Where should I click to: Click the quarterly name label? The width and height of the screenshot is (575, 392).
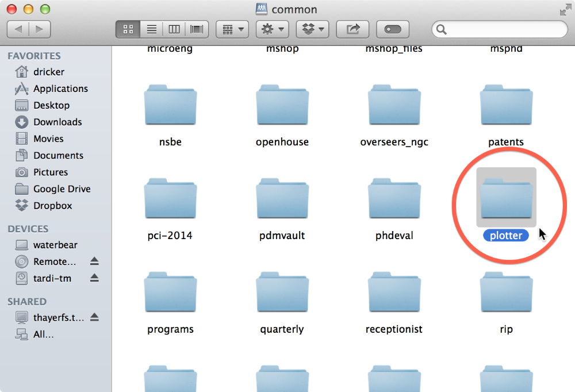[282, 330]
